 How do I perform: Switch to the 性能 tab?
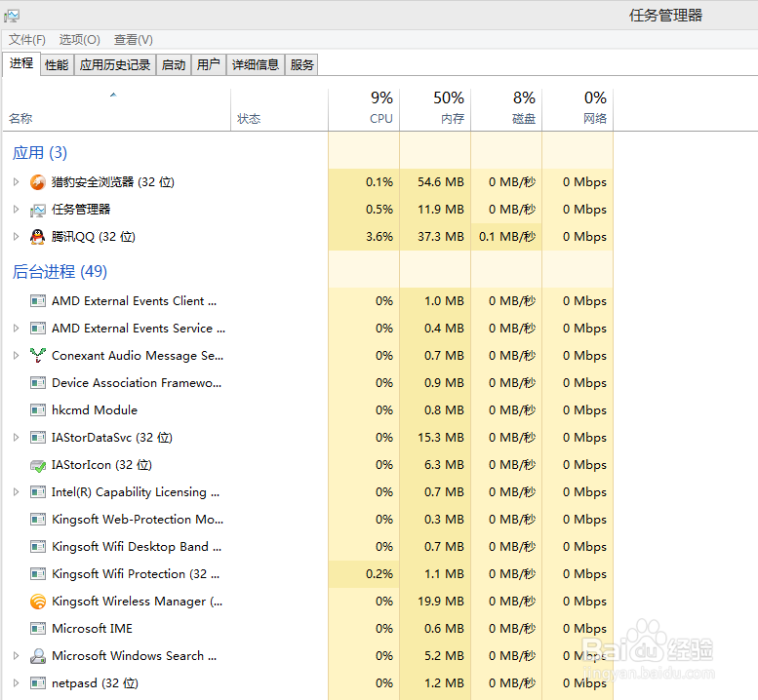tap(57, 64)
